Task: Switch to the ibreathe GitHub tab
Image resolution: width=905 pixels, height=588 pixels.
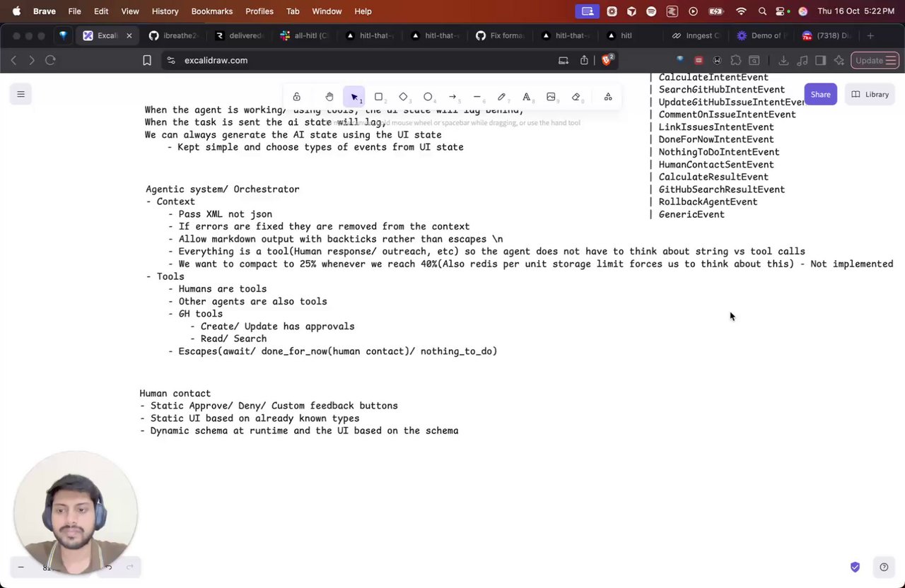Action: (x=173, y=35)
